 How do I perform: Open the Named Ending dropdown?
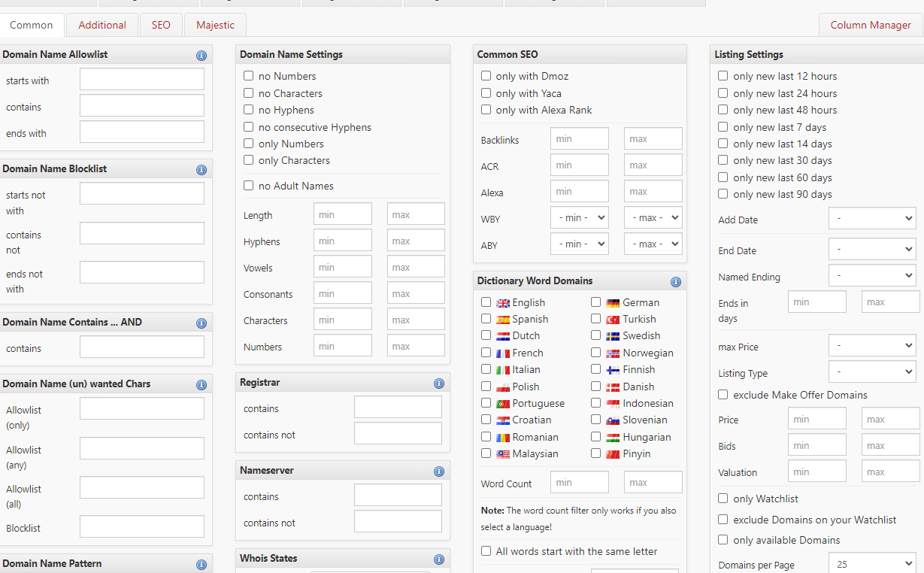(x=872, y=275)
